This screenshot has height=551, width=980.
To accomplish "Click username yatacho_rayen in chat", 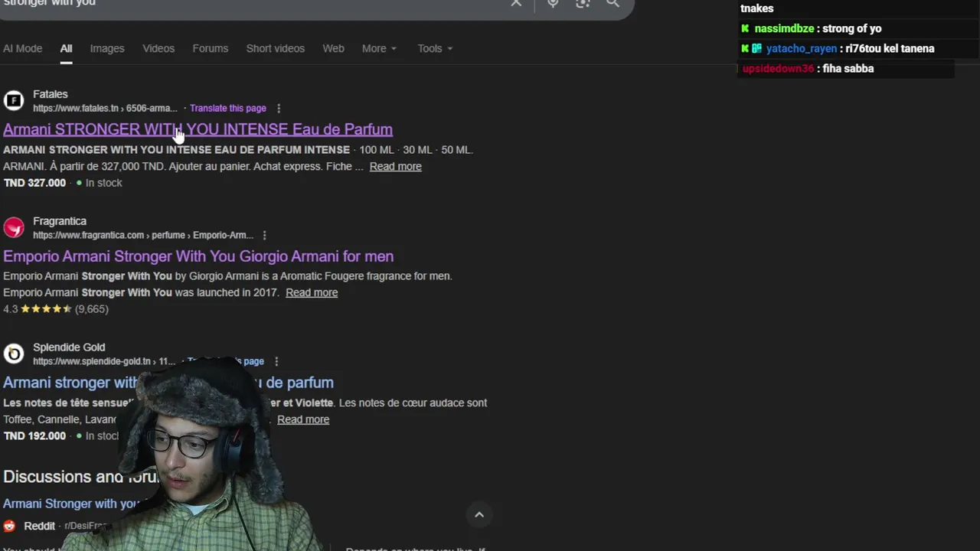I will [802, 48].
